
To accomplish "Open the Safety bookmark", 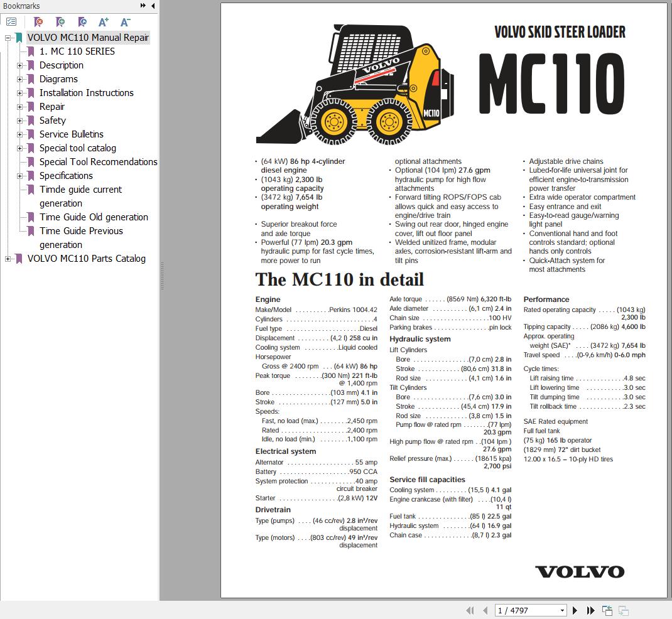I will pos(52,121).
